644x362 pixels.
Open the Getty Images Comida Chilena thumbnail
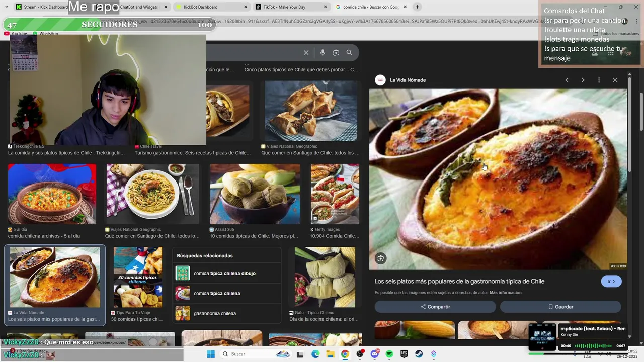(x=335, y=194)
